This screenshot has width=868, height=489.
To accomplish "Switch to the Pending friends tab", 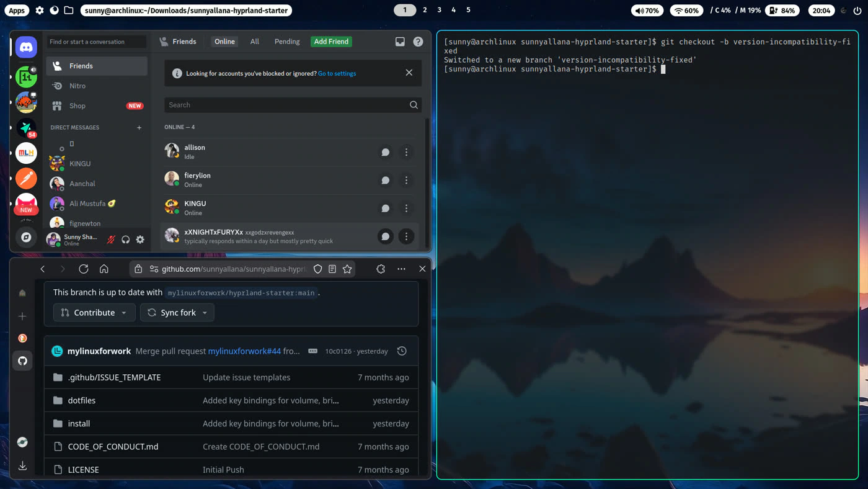I will tap(287, 42).
